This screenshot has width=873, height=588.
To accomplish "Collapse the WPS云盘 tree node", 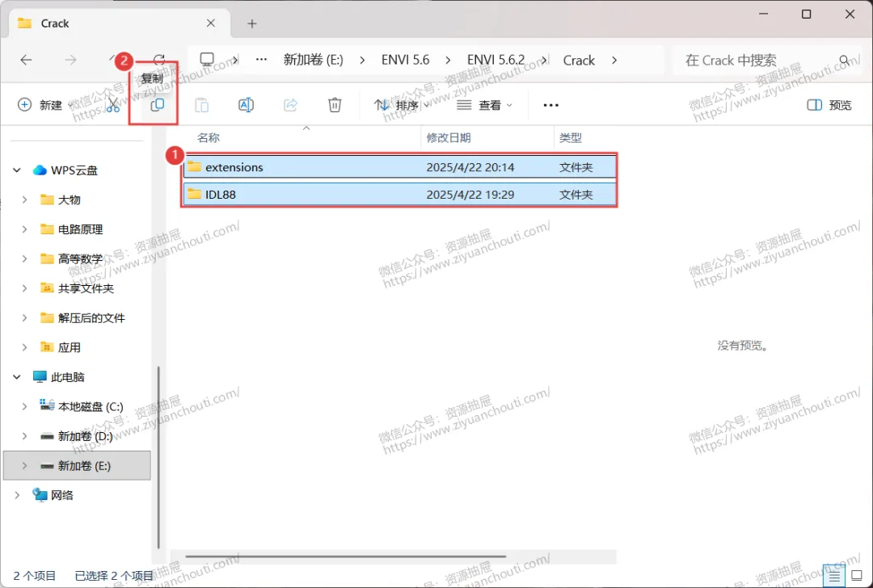I will (x=17, y=170).
